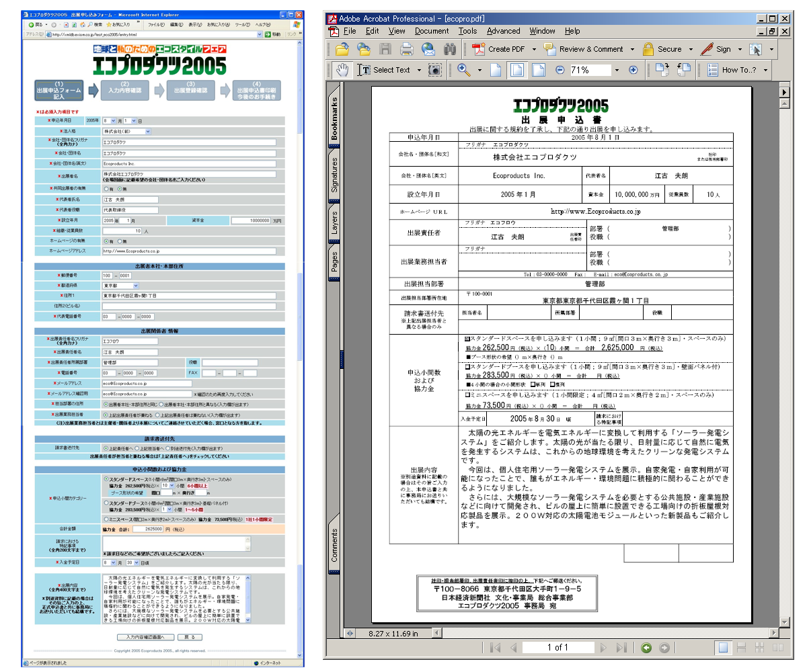Click the green Previous View button
Image resolution: width=807 pixels, height=672 pixels.
tap(646, 648)
